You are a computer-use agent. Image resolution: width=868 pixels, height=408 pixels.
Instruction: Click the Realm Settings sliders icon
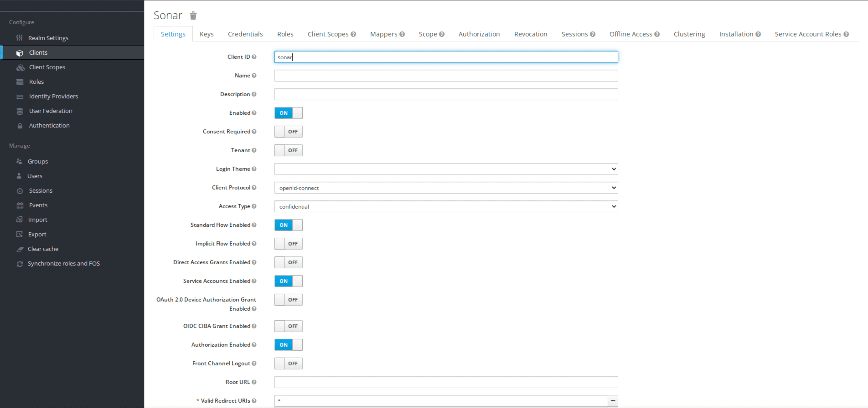tap(20, 38)
